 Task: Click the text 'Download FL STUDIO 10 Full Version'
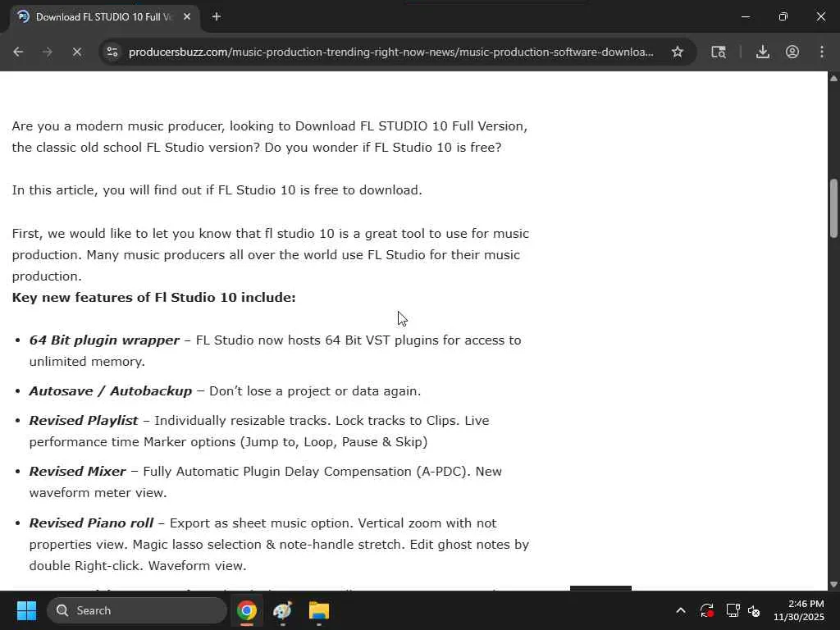[x=410, y=126]
